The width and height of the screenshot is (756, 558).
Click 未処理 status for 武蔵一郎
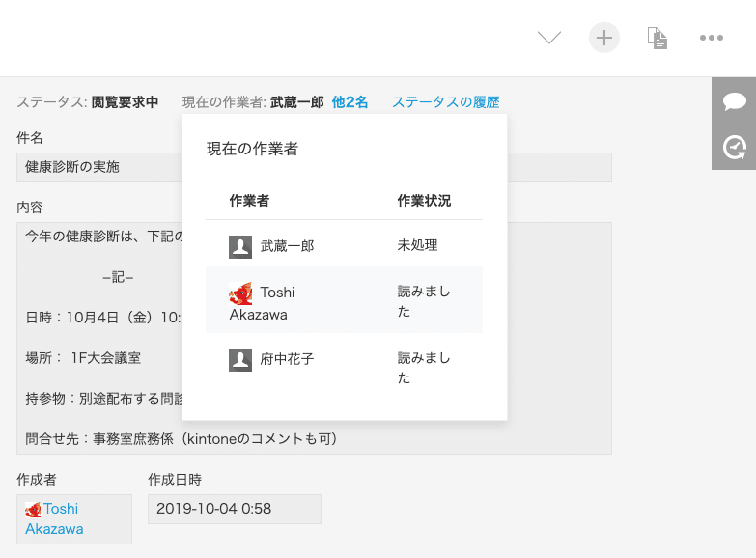pyautogui.click(x=417, y=245)
